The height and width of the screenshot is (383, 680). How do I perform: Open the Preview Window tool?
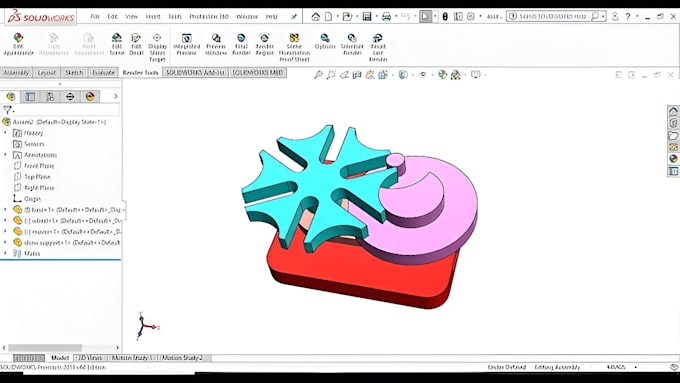pyautogui.click(x=216, y=44)
